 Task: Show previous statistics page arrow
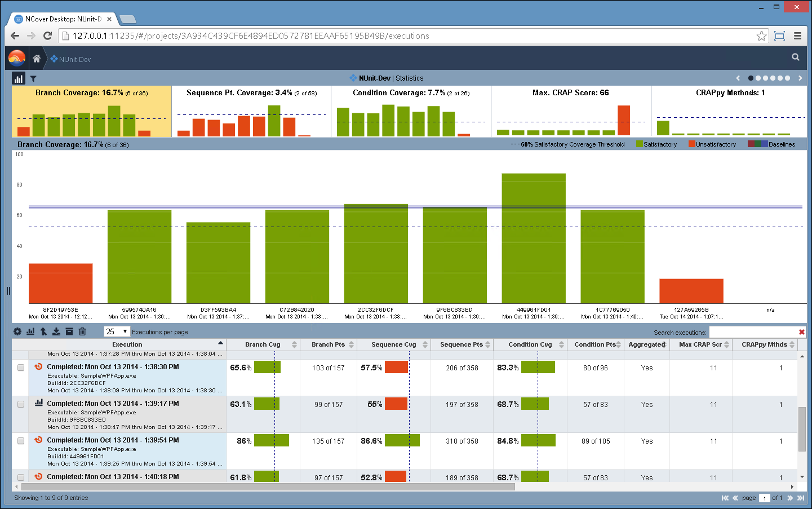[x=738, y=78]
